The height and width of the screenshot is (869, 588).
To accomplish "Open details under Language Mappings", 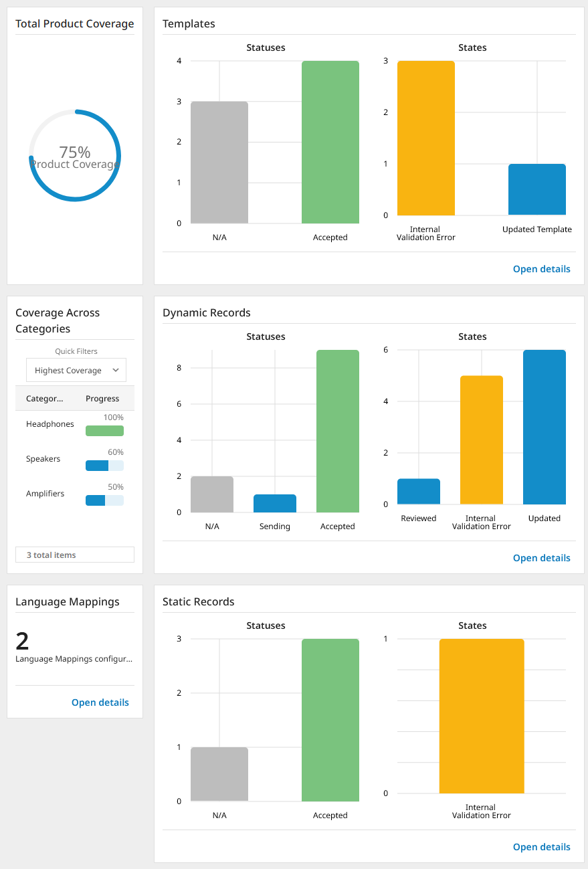I will click(100, 702).
